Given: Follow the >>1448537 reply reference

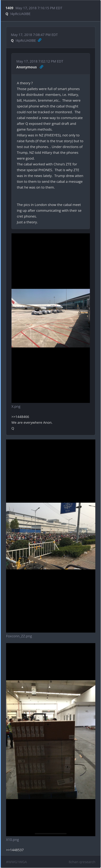Looking at the screenshot, I should point(15,850).
